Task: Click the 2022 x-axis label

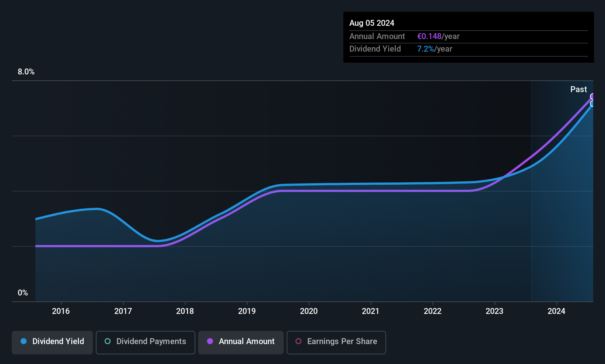Action: [433, 311]
